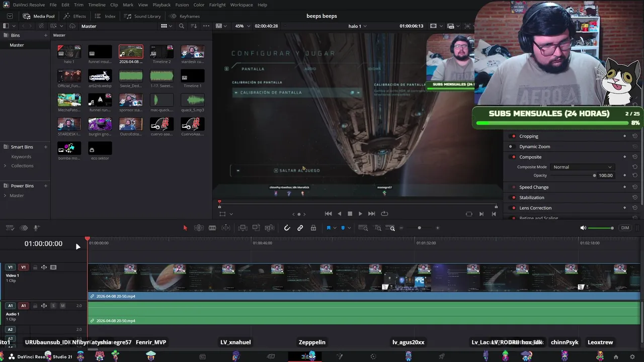Select the red arrow Selection mode tool
Image resolution: width=644 pixels, height=362 pixels.
185,228
